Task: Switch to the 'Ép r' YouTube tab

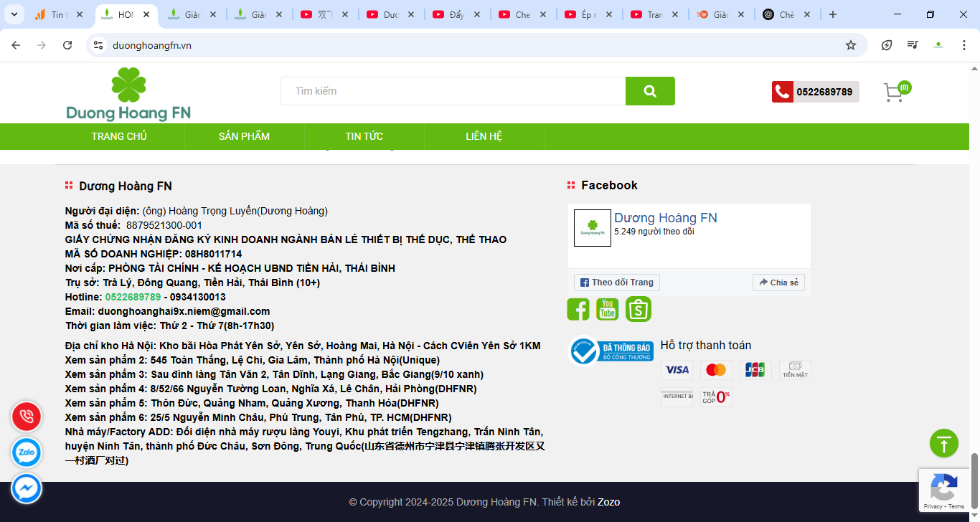Action: pos(588,14)
